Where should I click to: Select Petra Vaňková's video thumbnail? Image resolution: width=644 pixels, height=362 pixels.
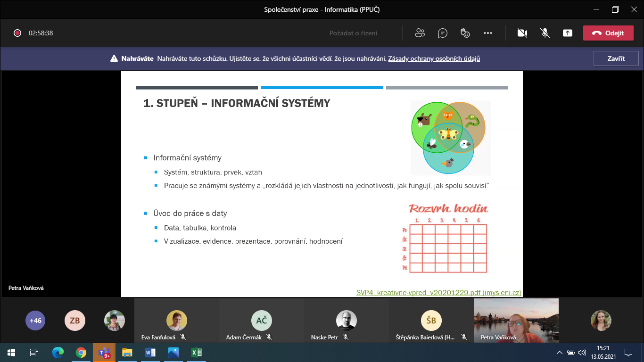[x=516, y=321]
